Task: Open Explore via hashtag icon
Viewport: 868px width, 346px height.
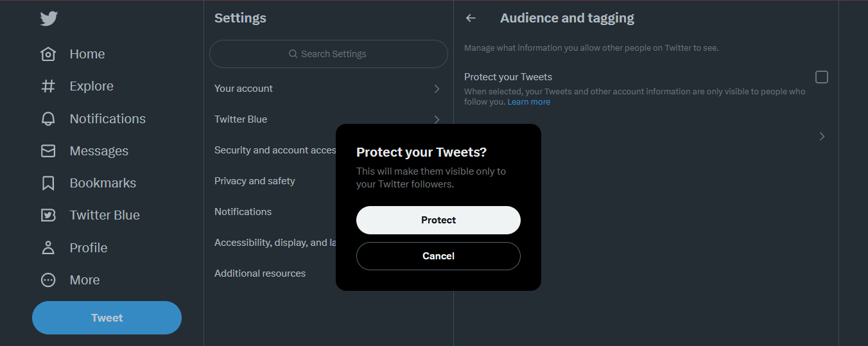Action: [x=48, y=86]
